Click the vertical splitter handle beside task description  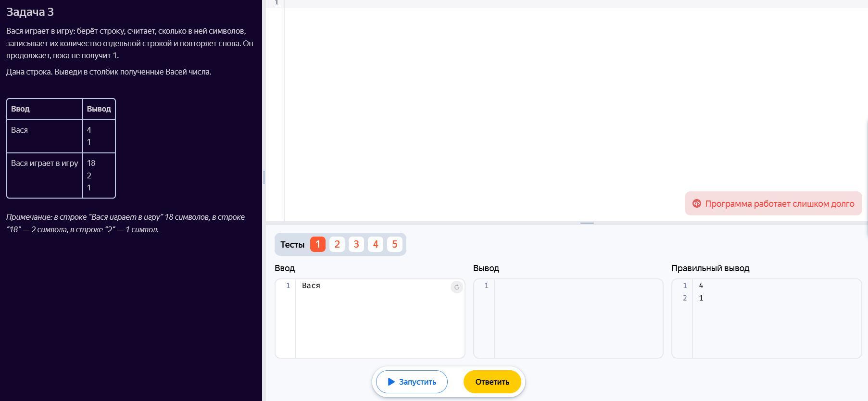264,177
